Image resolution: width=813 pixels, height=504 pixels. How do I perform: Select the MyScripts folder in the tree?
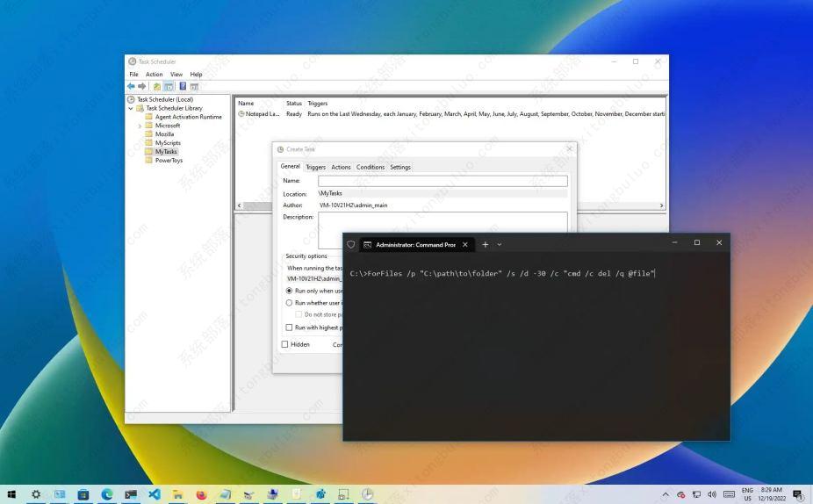[168, 142]
